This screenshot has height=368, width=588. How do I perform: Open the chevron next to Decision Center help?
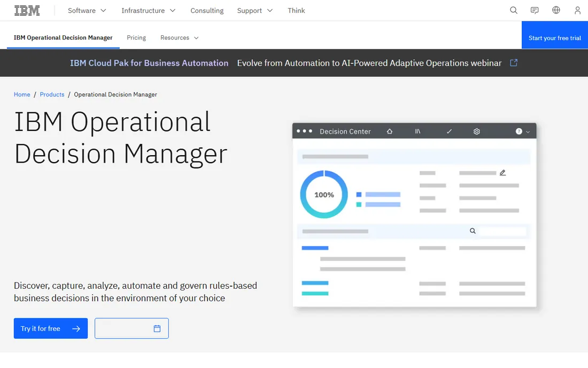[528, 132]
